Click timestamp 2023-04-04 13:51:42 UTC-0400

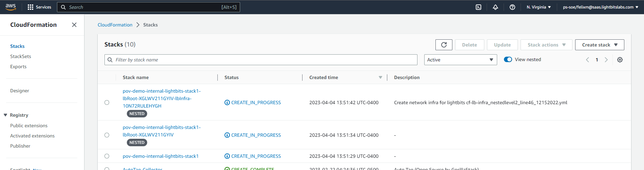point(344,102)
